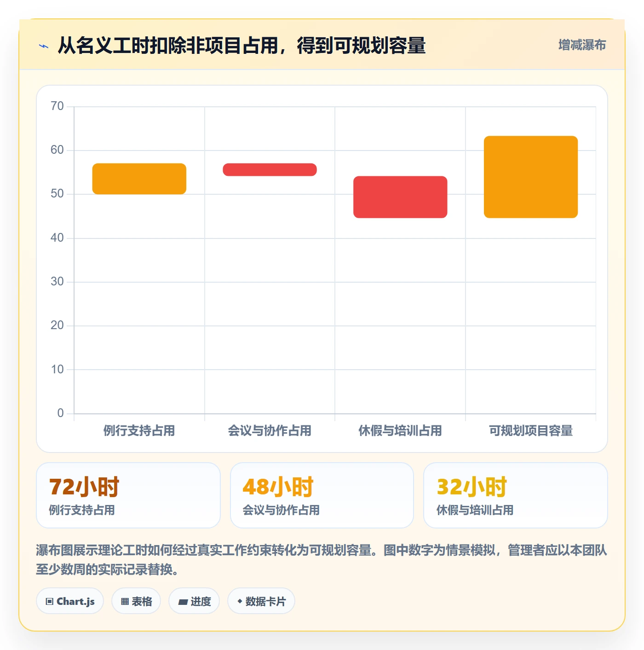Click the 例行支持占用 x-axis label
Screen dimensions: 644x650
139,431
